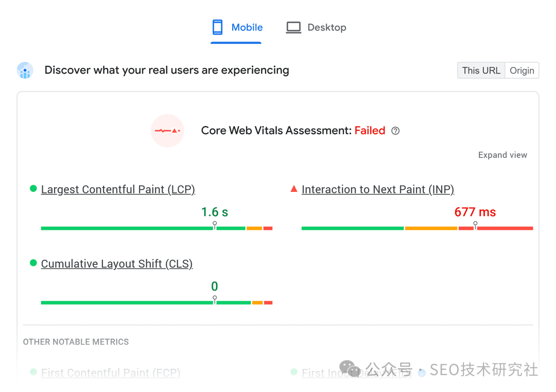Click the real users experience icon

(25, 70)
